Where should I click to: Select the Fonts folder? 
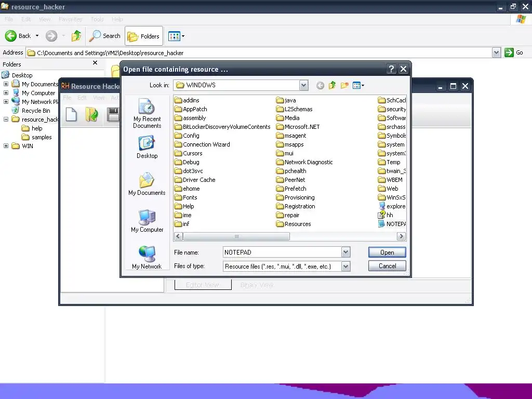click(186, 197)
